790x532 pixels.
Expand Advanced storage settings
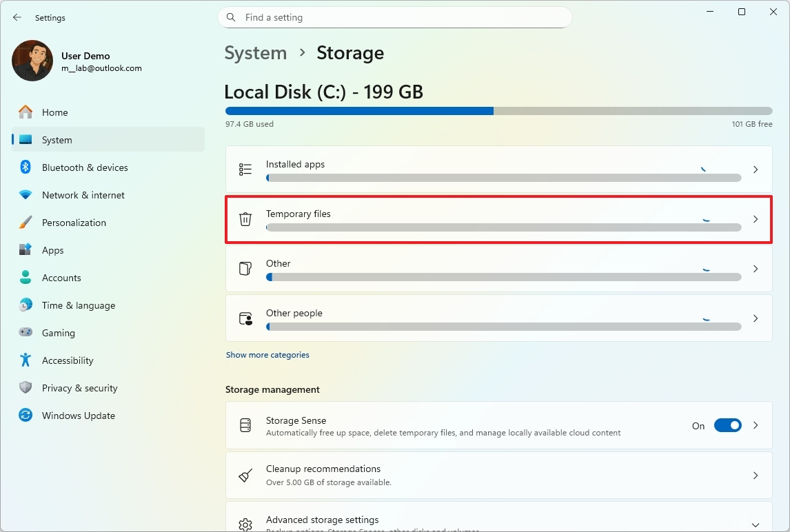[756, 522]
